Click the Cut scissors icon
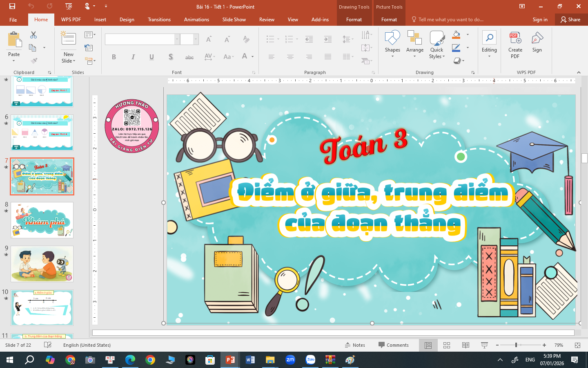 33,35
